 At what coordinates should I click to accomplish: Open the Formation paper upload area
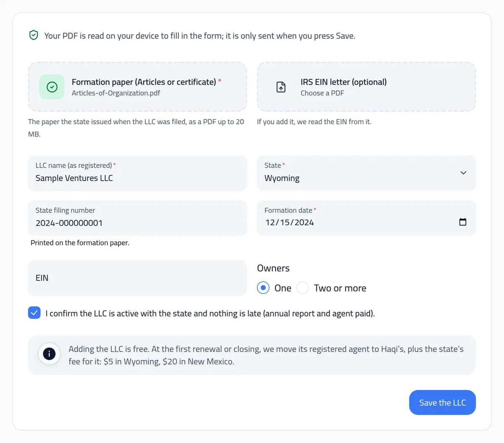137,87
